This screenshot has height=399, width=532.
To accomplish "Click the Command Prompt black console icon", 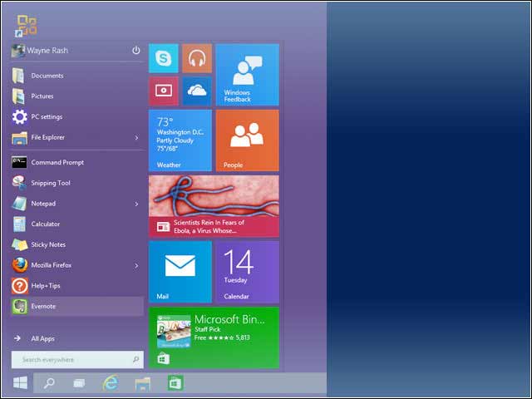I will pos(19,162).
